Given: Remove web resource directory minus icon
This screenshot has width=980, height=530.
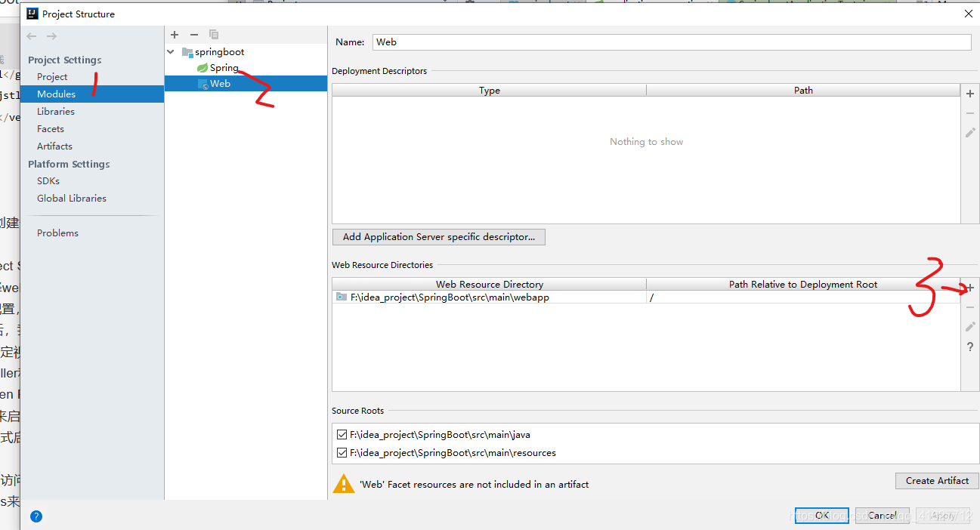Looking at the screenshot, I should tap(970, 307).
